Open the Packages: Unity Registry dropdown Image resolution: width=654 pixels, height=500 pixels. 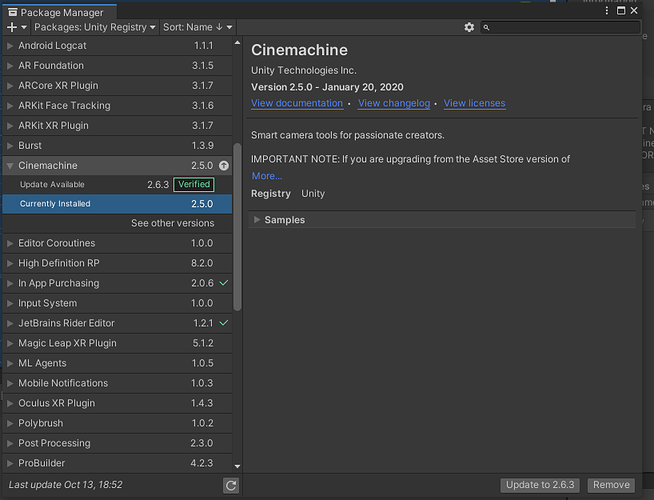95,28
